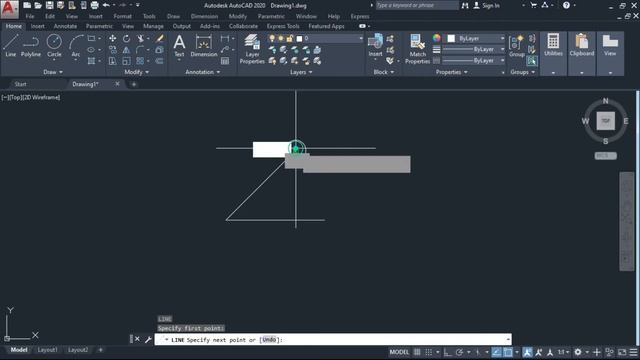Expand the Modify panel
The width and height of the screenshot is (640, 360).
click(x=137, y=72)
